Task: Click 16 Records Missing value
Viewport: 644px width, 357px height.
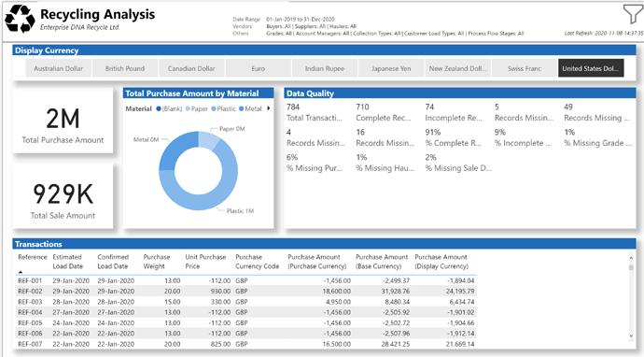Action: point(360,133)
